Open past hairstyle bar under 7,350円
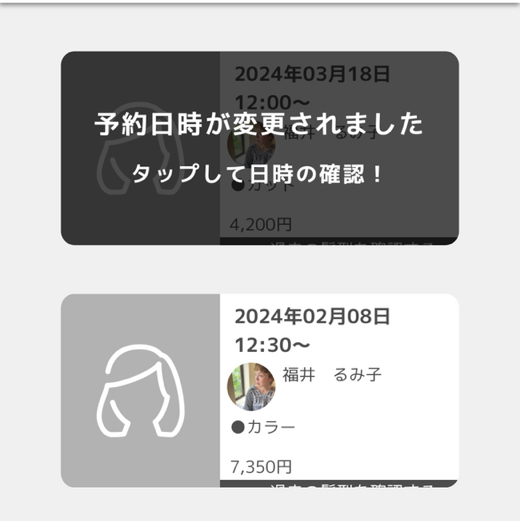520x521 pixels. pyautogui.click(x=339, y=484)
